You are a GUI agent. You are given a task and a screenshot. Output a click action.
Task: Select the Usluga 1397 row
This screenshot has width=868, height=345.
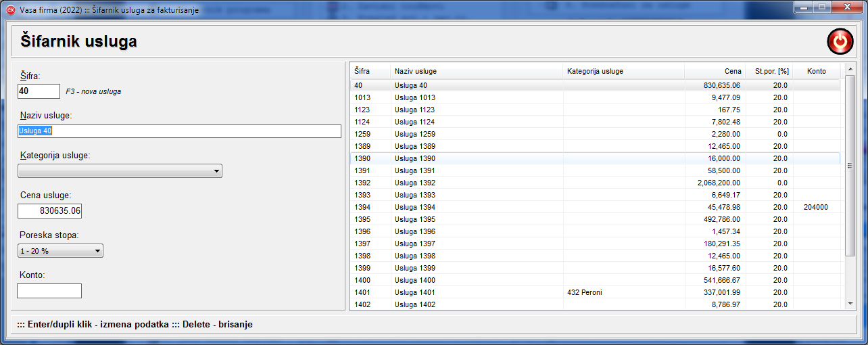click(595, 244)
